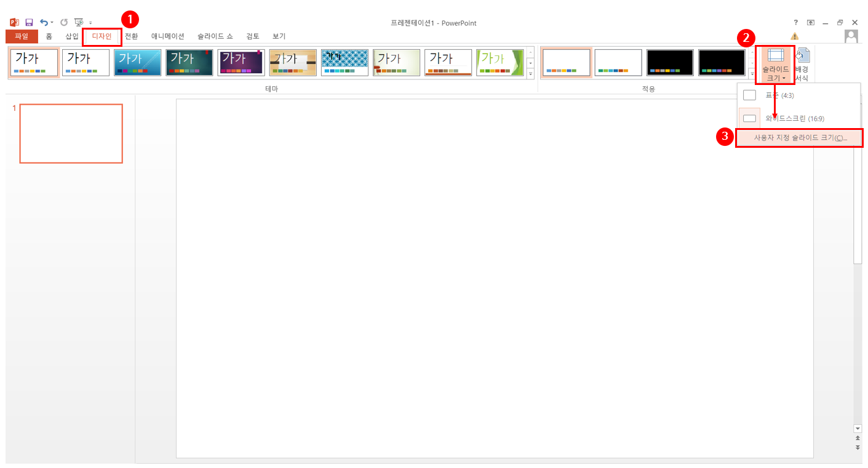Click the blank slide canvas in the editing area
The height and width of the screenshot is (468, 868).
click(495, 278)
